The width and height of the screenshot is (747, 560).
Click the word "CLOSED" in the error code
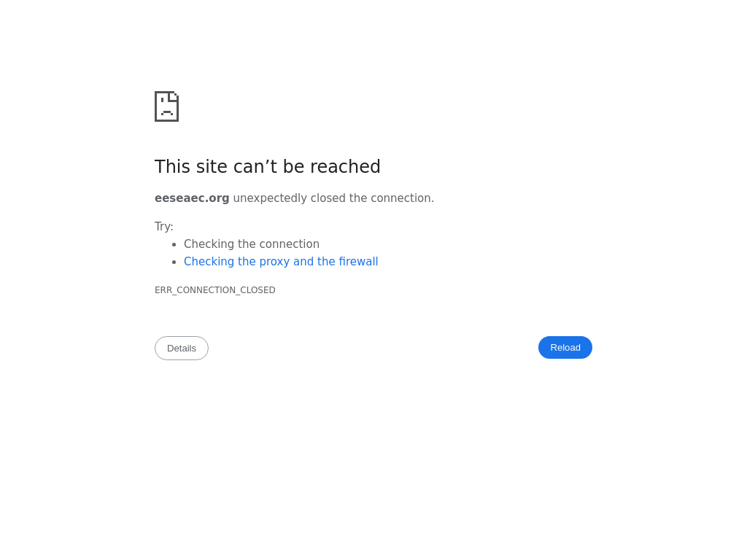[x=258, y=290]
